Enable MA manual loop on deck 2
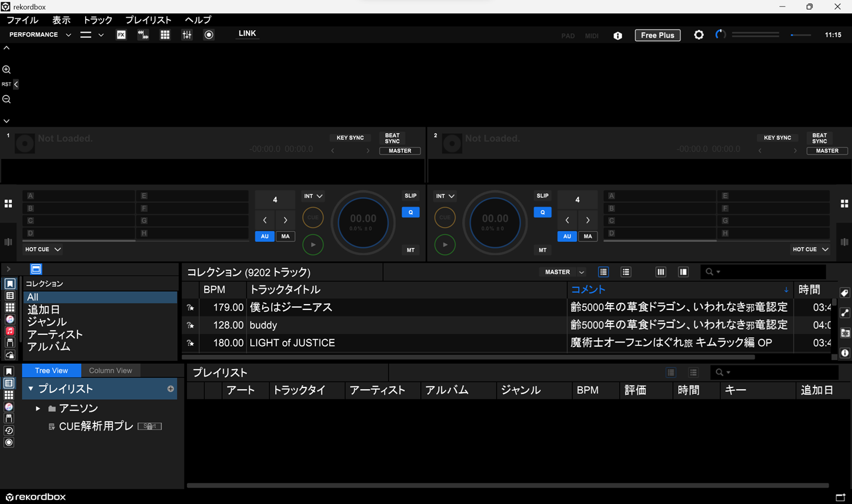The width and height of the screenshot is (852, 504). [588, 237]
